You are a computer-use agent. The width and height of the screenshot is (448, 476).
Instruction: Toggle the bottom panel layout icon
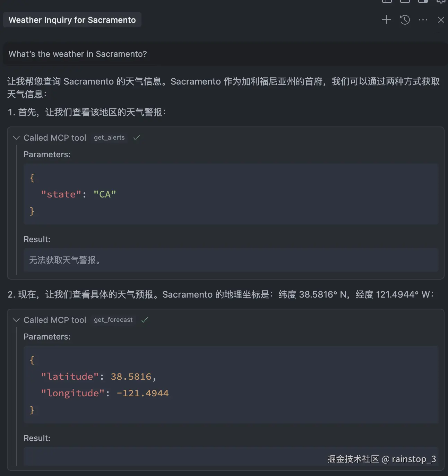pyautogui.click(x=405, y=1)
